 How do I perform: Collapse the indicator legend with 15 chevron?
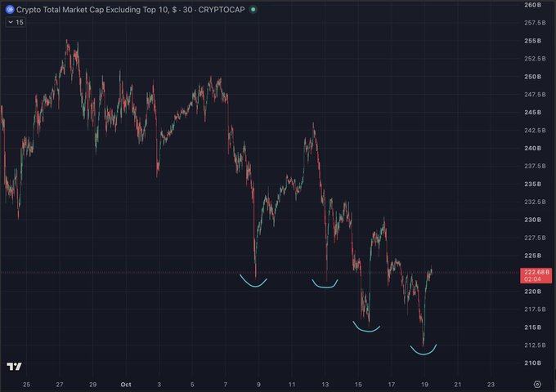[16, 22]
